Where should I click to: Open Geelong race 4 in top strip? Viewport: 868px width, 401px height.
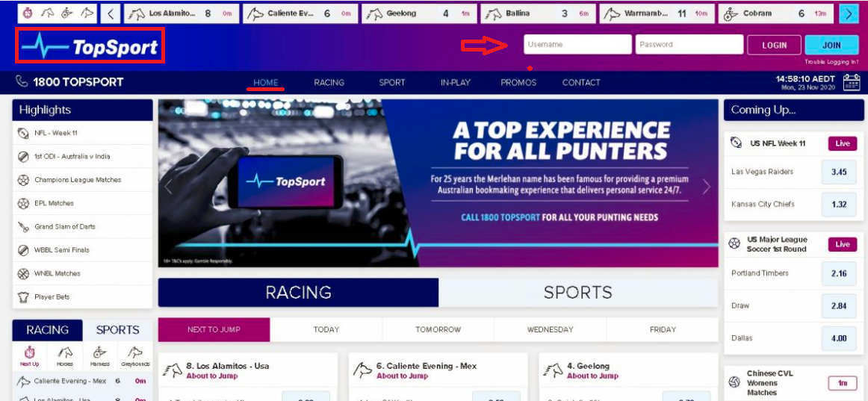419,13
